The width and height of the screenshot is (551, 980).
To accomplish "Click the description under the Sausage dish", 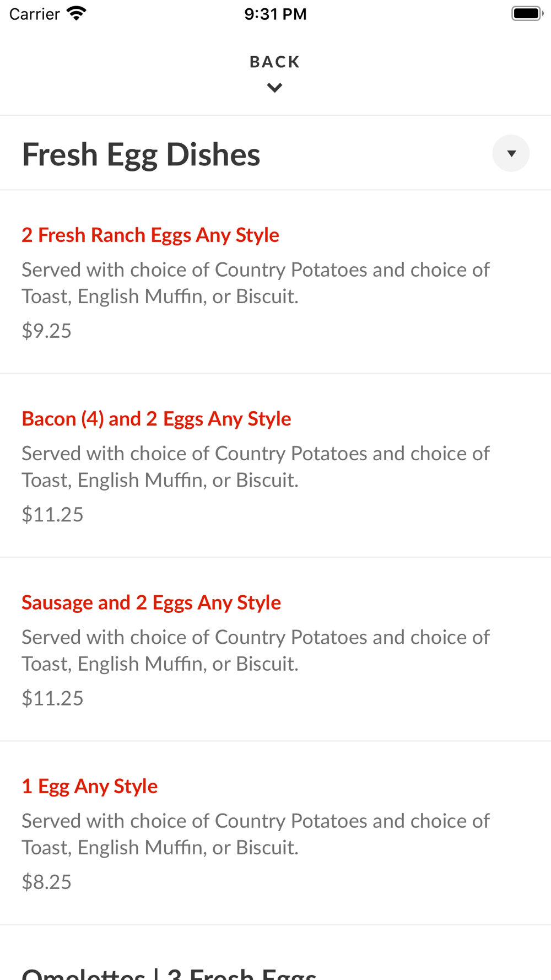I will [256, 650].
